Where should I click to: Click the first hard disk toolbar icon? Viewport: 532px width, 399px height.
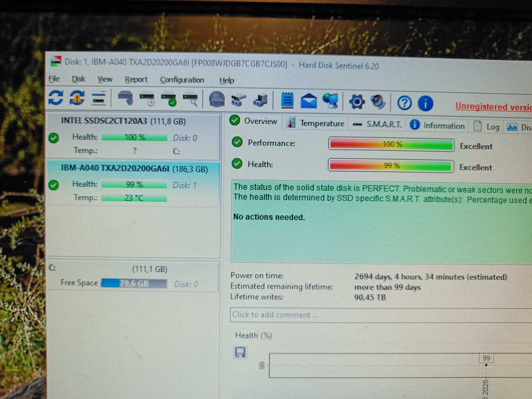tap(126, 98)
